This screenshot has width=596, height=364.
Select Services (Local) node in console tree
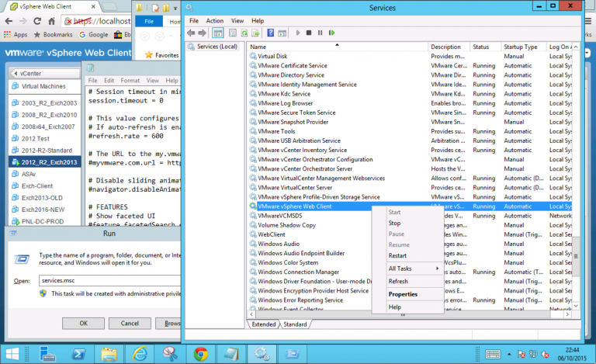[x=217, y=47]
